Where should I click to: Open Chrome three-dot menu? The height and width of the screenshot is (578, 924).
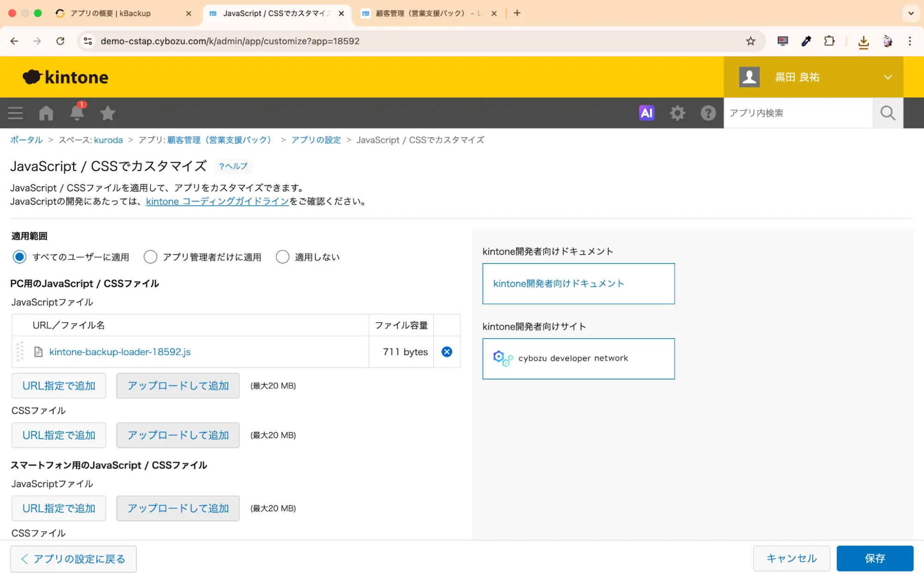[x=910, y=41]
